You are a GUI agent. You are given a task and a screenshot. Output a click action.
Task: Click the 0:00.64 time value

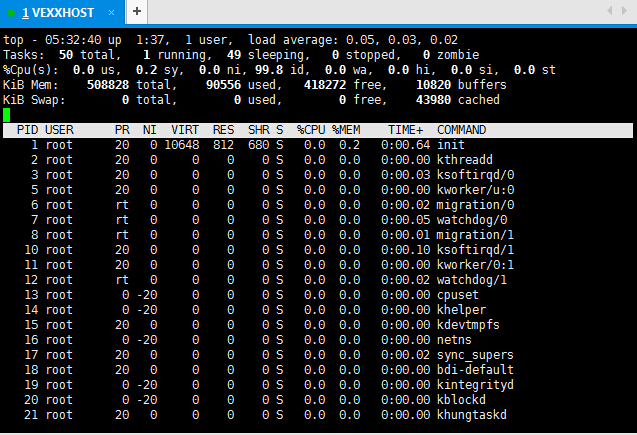coord(405,145)
